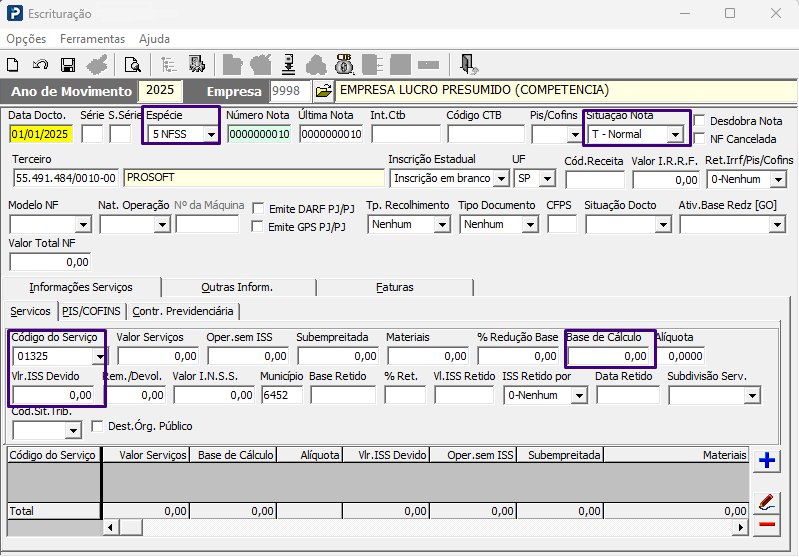Image resolution: width=799 pixels, height=557 pixels.
Task: Click the Terceiro CNPJ field
Action: click(66, 178)
